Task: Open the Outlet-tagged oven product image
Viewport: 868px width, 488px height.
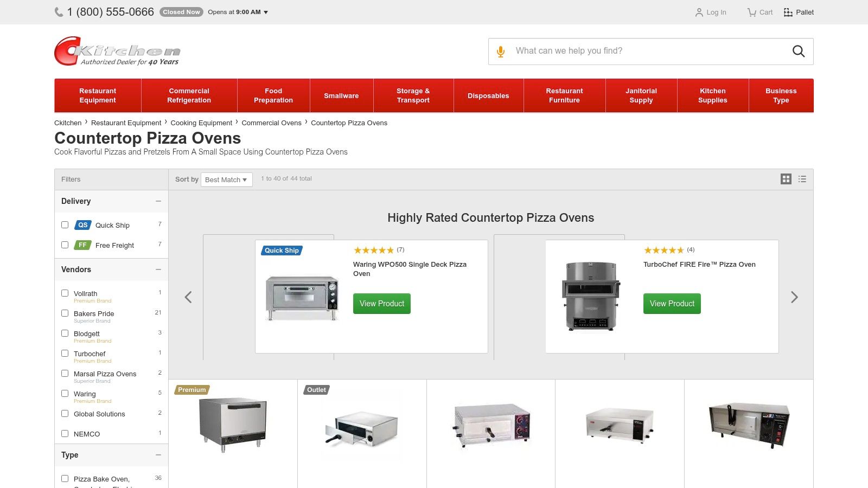Action: [361, 428]
